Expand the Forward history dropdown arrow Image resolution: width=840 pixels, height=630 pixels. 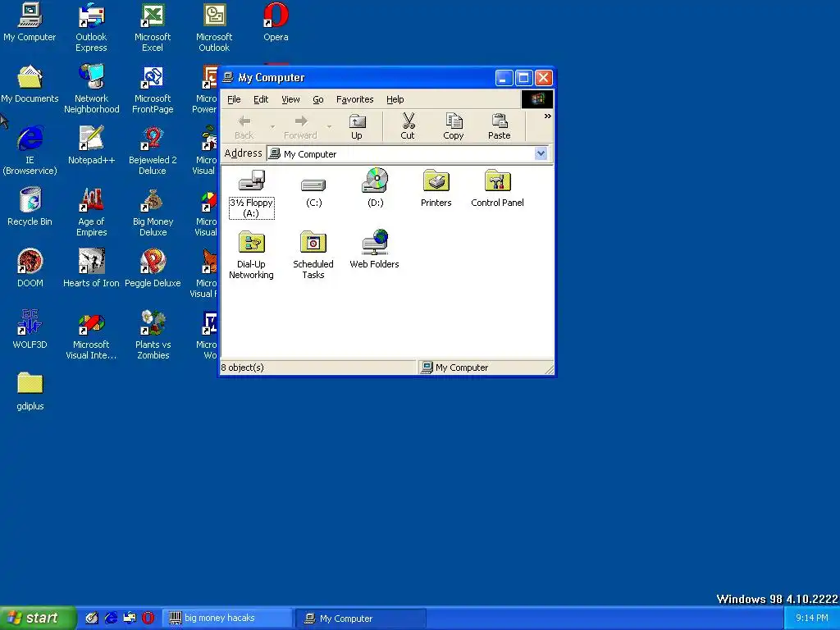coord(329,127)
